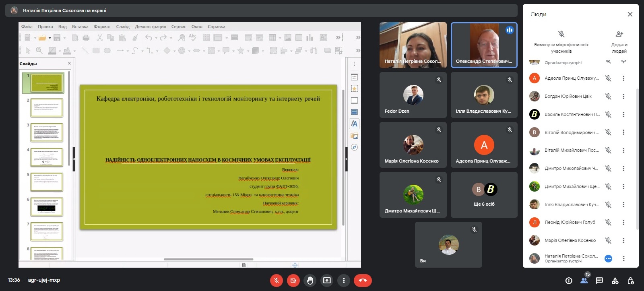Open the chat panel icon

coord(599,281)
